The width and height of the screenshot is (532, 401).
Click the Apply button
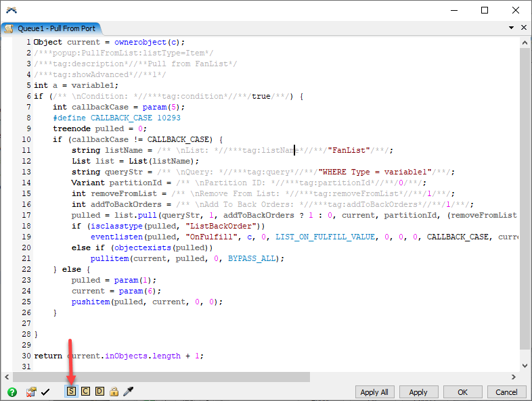[418, 392]
